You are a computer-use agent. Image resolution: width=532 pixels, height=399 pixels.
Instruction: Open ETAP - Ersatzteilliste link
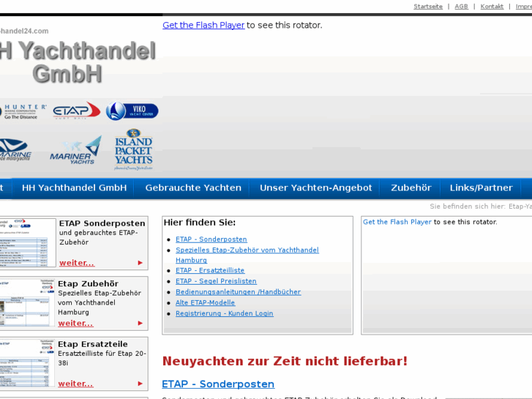click(210, 271)
